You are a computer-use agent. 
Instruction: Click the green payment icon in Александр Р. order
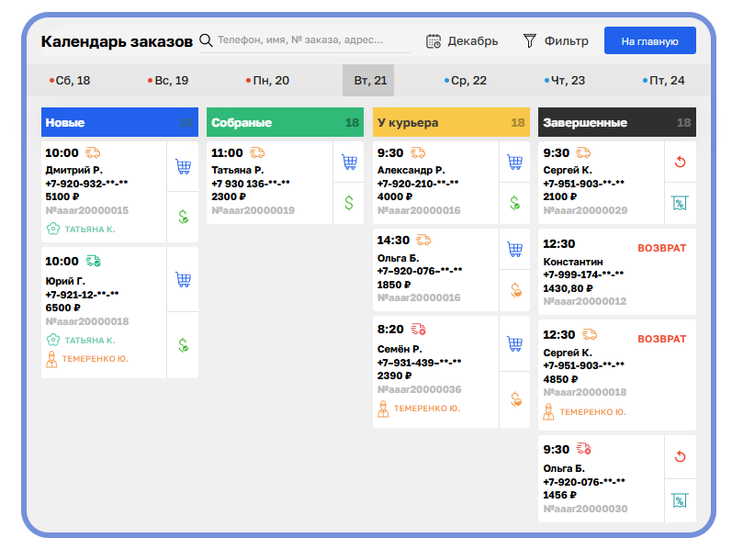click(514, 202)
